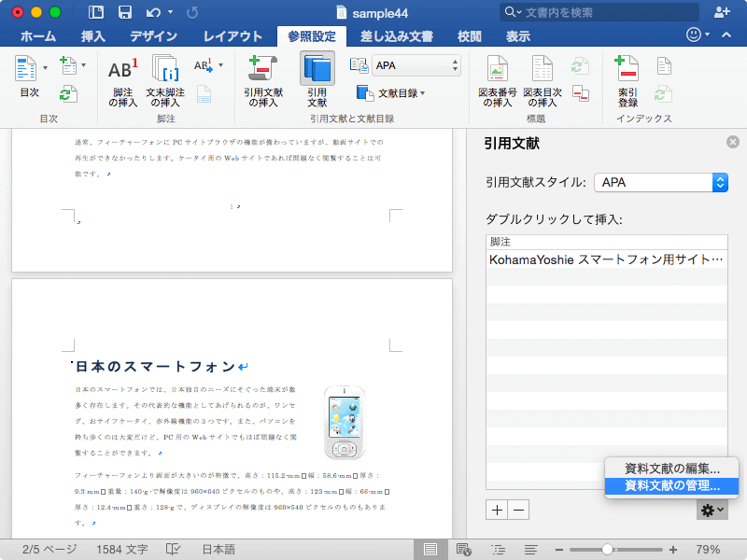The width and height of the screenshot is (747, 560).
Task: Open the レイアウト tab
Action: 233,36
